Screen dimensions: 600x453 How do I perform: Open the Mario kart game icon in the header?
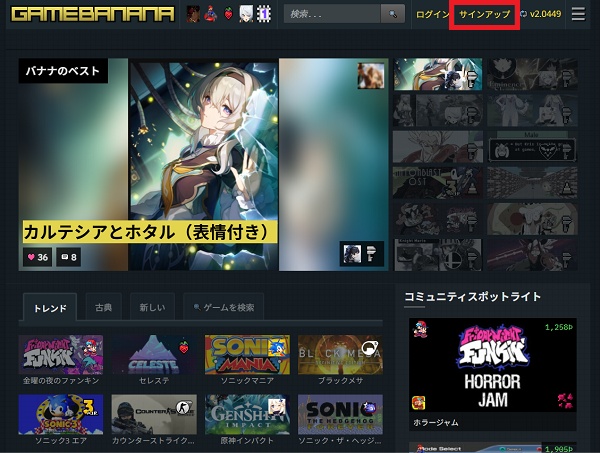coord(210,14)
